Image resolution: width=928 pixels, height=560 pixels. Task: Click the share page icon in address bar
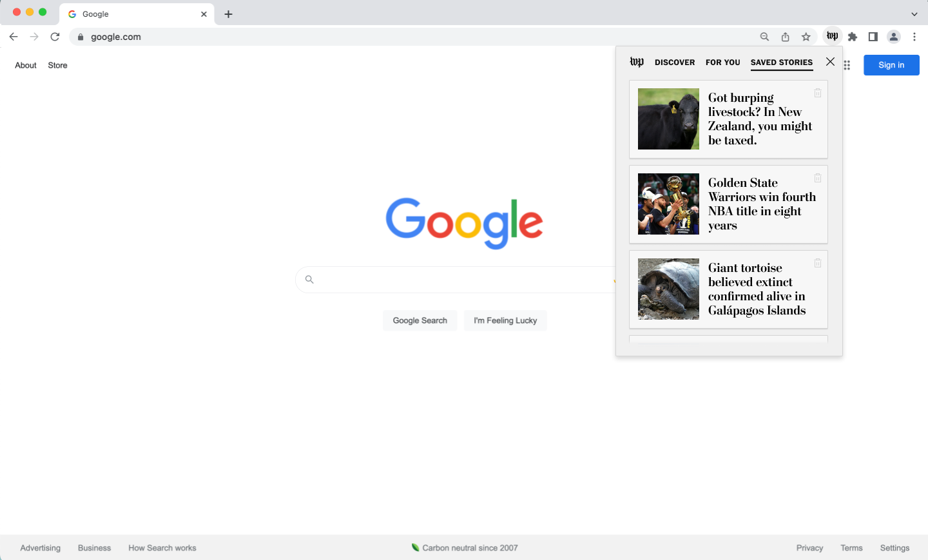point(786,37)
